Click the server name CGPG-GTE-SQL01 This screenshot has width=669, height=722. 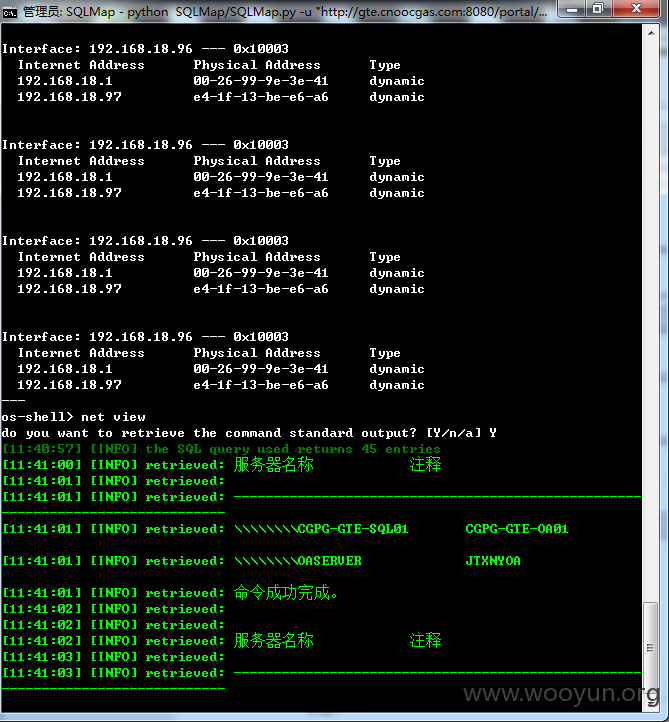pyautogui.click(x=353, y=529)
